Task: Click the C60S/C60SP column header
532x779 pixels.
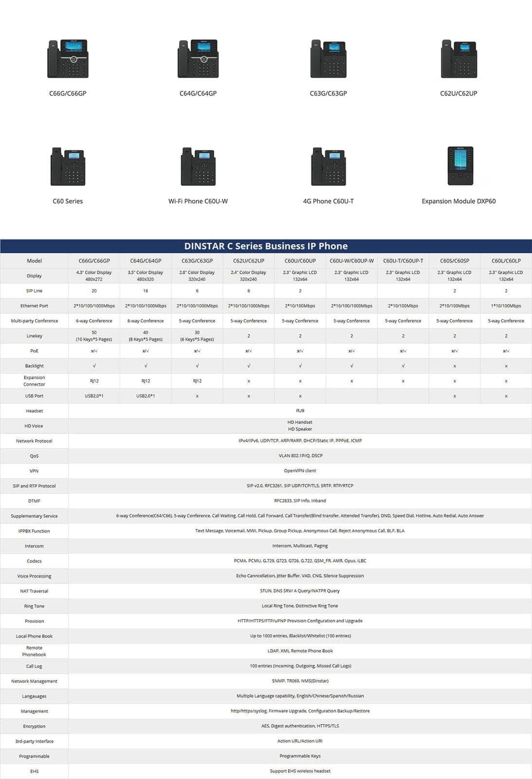Action: (x=455, y=261)
